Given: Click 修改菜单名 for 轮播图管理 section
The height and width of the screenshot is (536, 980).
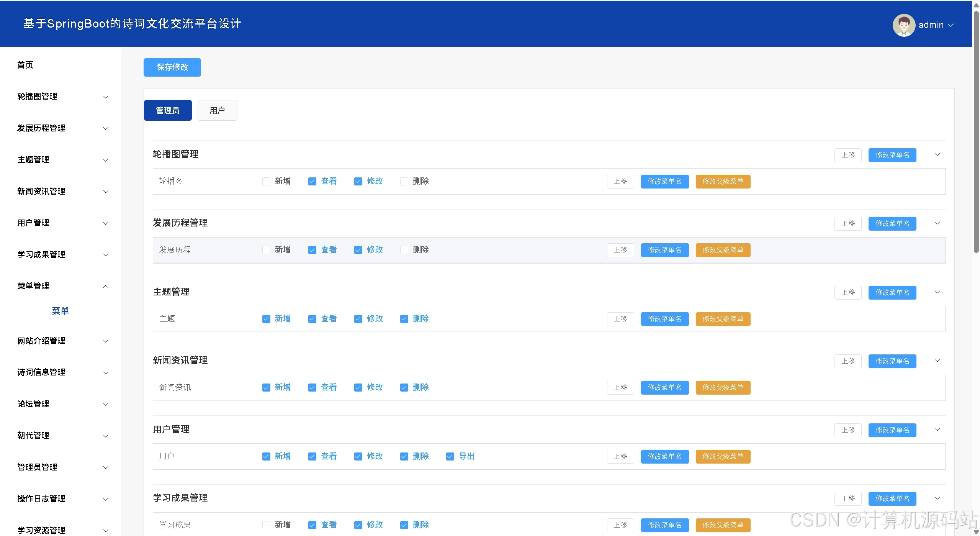Looking at the screenshot, I should coord(892,155).
